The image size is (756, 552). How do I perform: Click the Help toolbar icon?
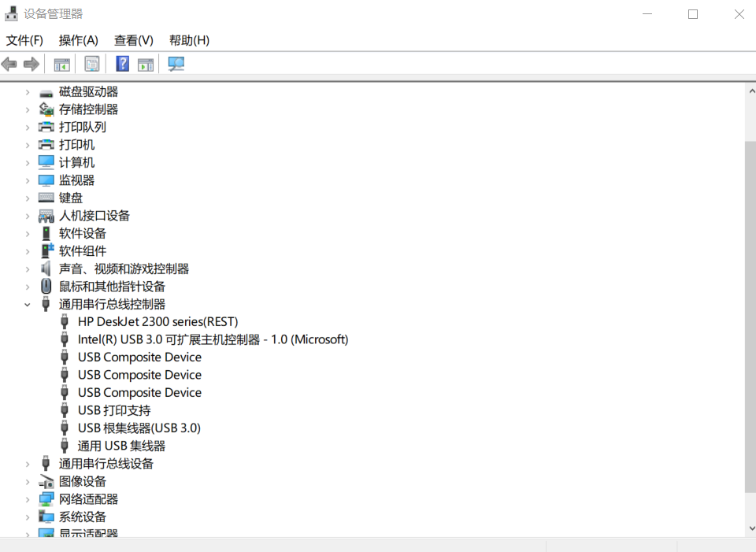click(x=122, y=63)
